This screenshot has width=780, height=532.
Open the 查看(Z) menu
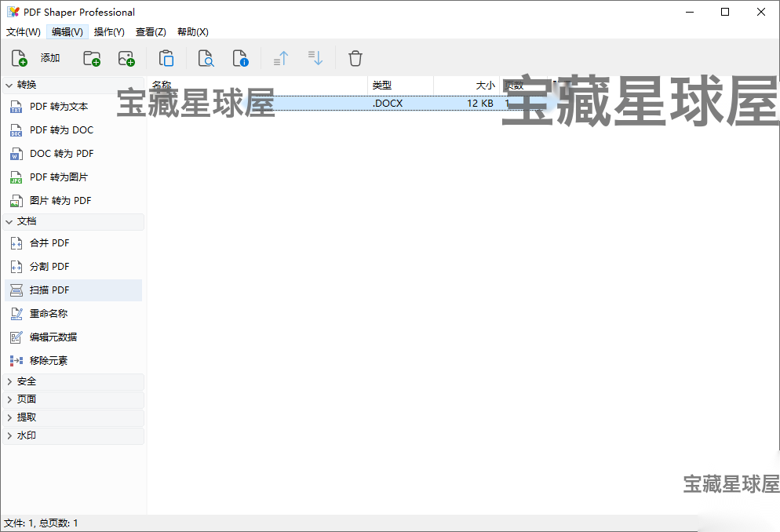click(x=151, y=32)
